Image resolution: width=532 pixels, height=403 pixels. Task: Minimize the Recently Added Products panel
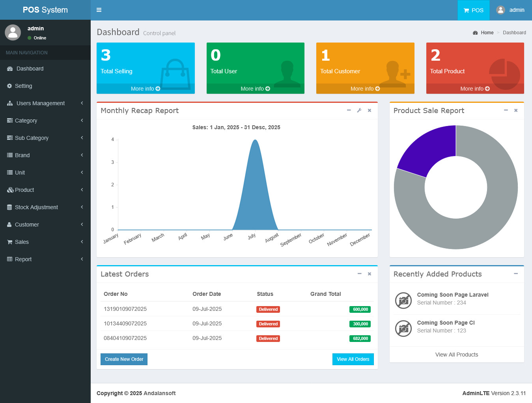[515, 274]
